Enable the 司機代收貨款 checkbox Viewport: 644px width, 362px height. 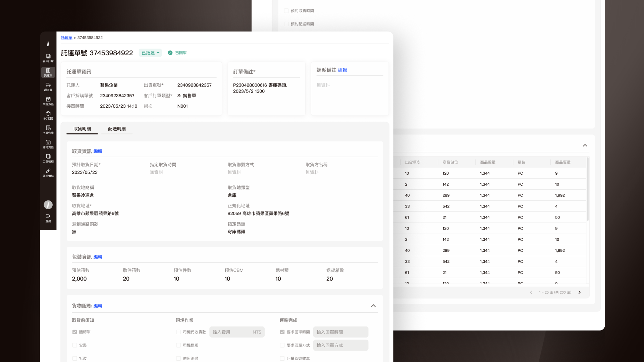178,332
